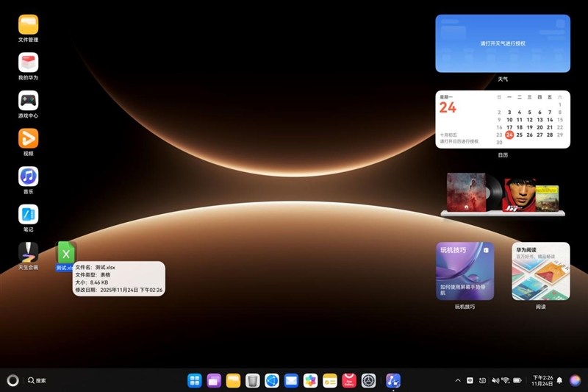Open the settings gear in the dock
The width and height of the screenshot is (588, 392).
point(368,380)
